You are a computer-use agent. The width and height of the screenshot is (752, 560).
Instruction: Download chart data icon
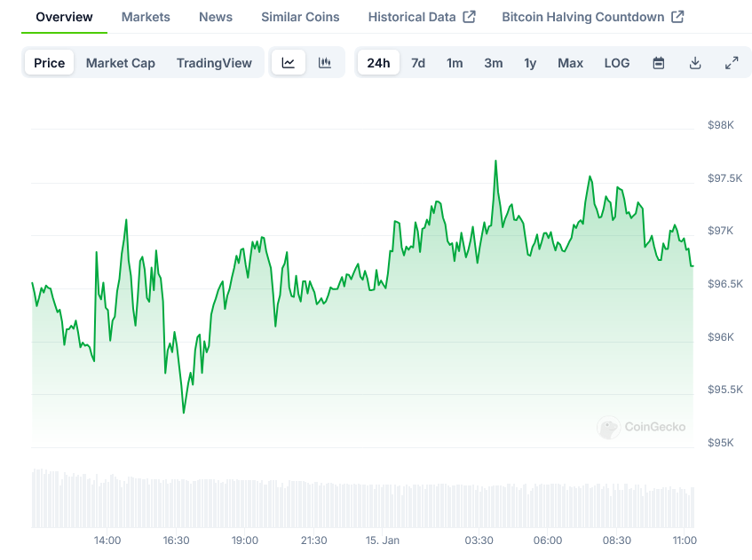point(695,63)
